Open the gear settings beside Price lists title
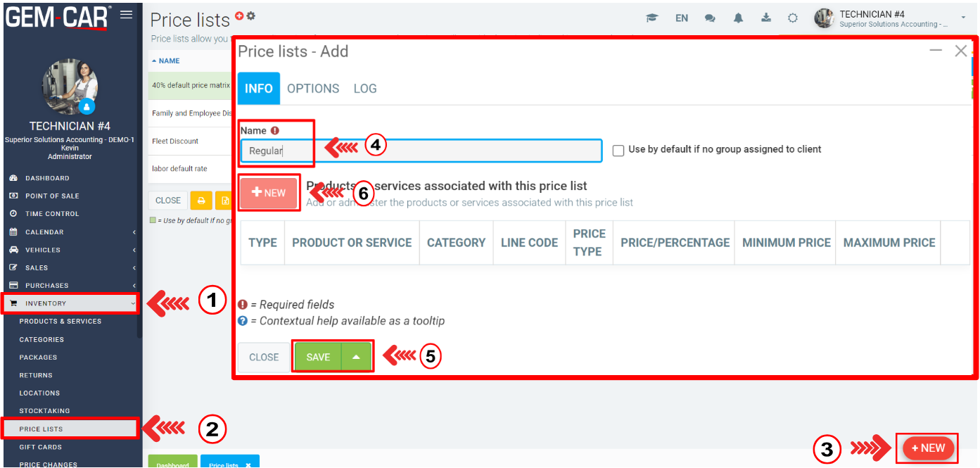The height and width of the screenshot is (468, 980). click(x=251, y=15)
